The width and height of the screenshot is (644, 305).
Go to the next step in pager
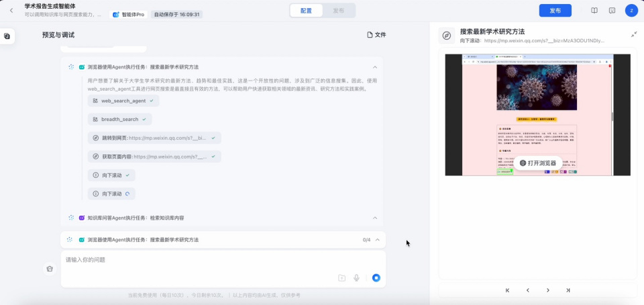coord(548,290)
